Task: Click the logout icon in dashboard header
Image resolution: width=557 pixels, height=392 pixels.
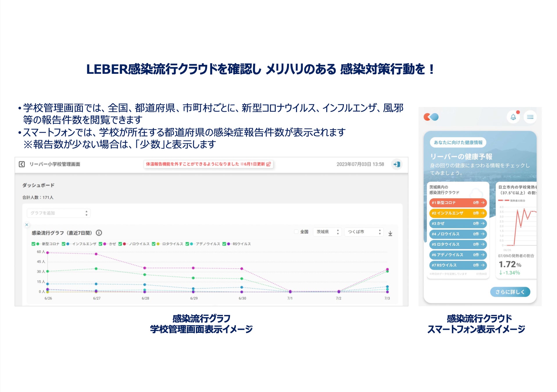Action: [397, 164]
